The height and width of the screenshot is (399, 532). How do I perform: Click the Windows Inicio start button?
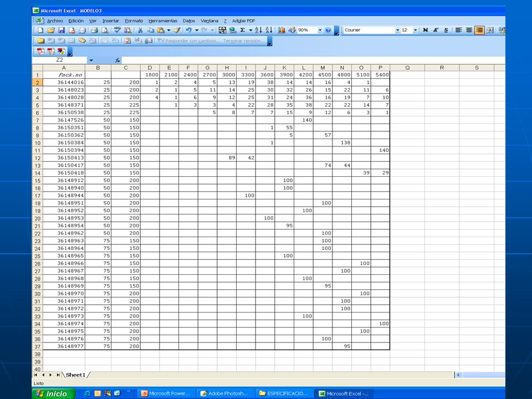coord(54,393)
